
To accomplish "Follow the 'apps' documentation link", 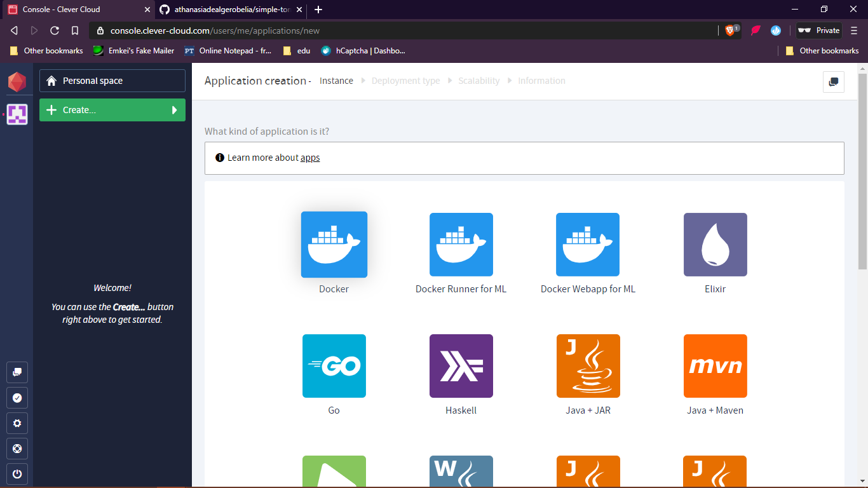I will 310,158.
